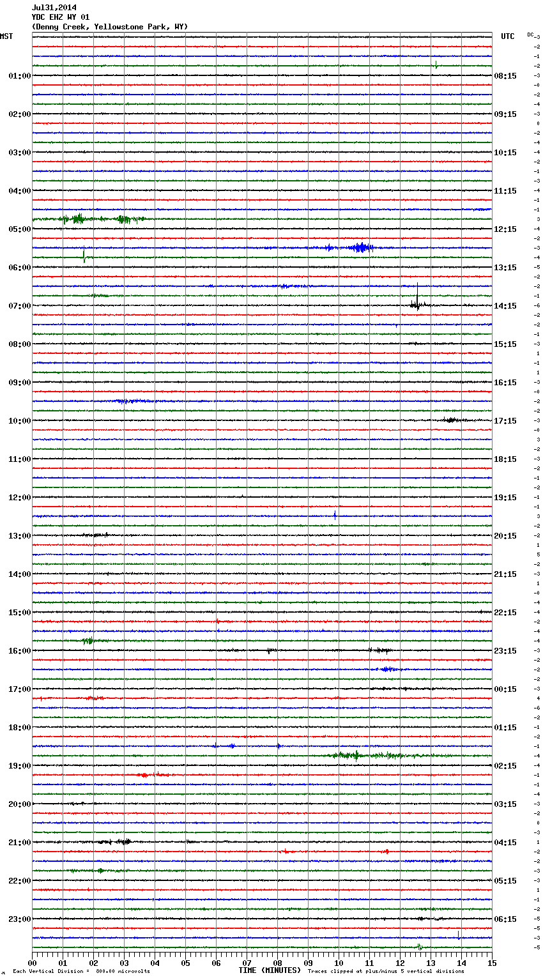
Task: Click the 21:15 UTC time label
Action: (505, 574)
